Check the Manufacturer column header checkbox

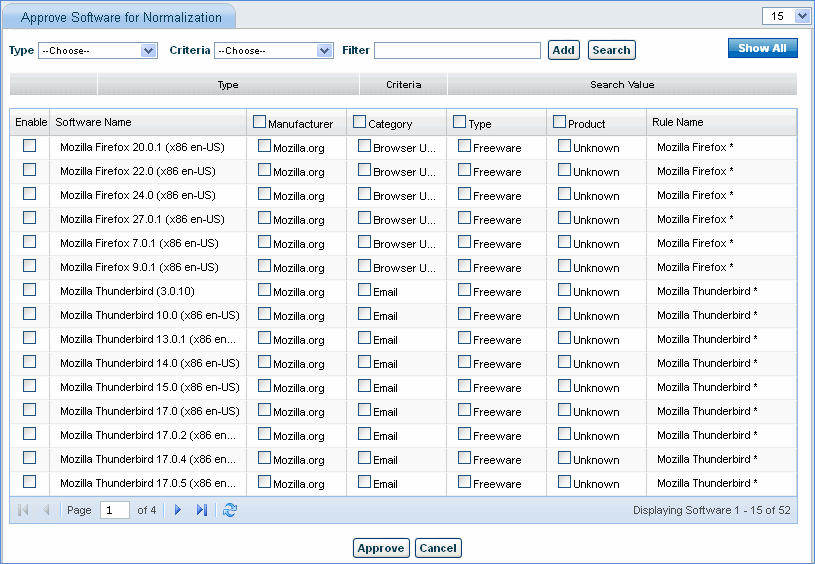pyautogui.click(x=260, y=122)
